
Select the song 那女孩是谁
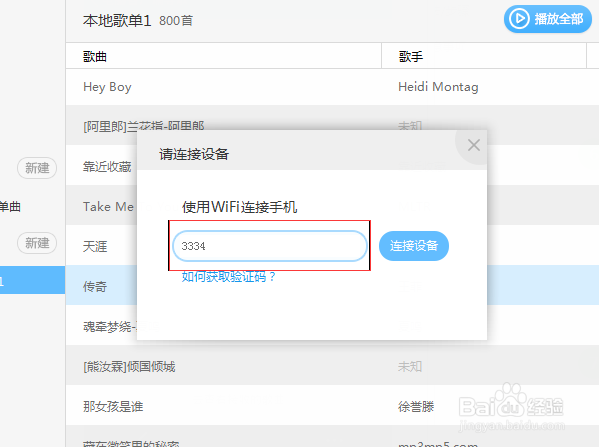pos(113,407)
